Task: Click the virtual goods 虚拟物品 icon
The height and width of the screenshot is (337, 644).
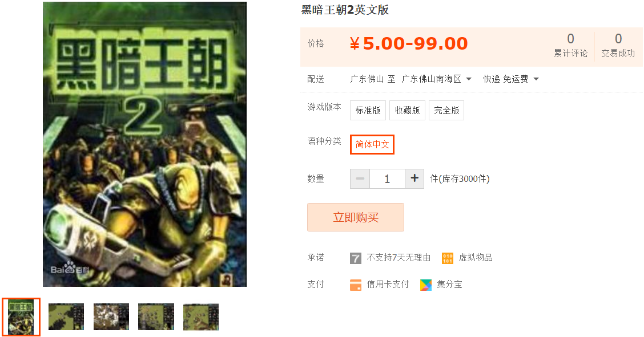Action: click(447, 258)
